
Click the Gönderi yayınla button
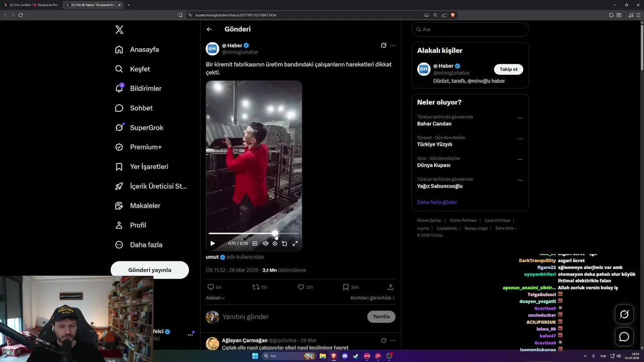point(150,270)
